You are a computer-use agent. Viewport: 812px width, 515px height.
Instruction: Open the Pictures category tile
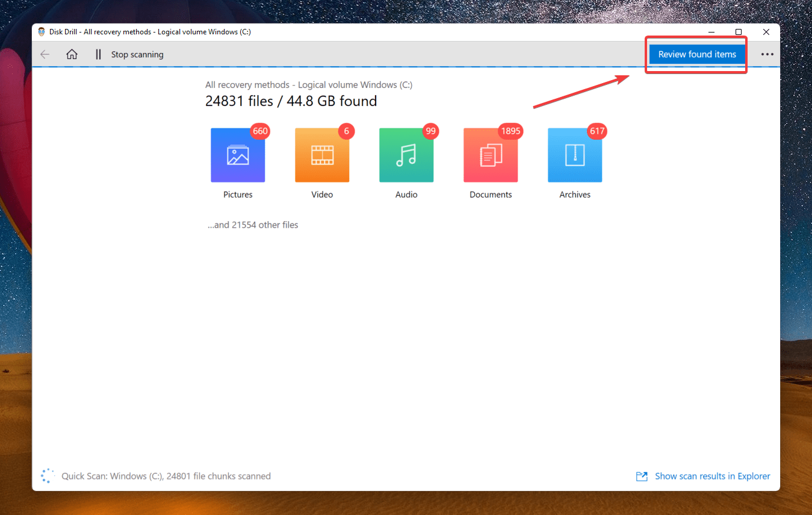(238, 155)
